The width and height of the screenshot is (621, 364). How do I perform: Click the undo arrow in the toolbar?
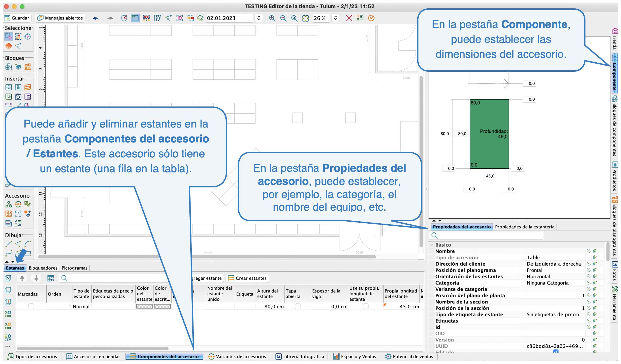(96, 18)
